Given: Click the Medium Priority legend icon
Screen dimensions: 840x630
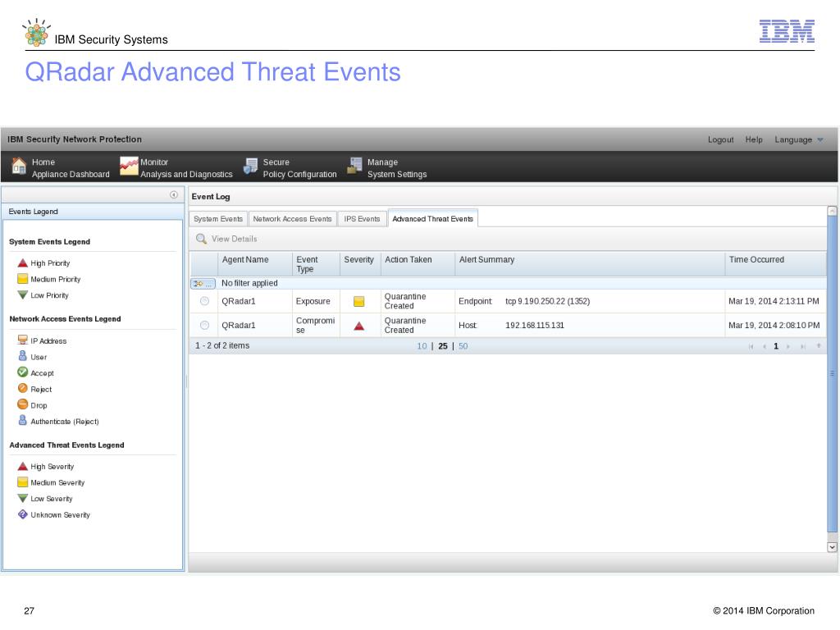Looking at the screenshot, I should click(22, 279).
